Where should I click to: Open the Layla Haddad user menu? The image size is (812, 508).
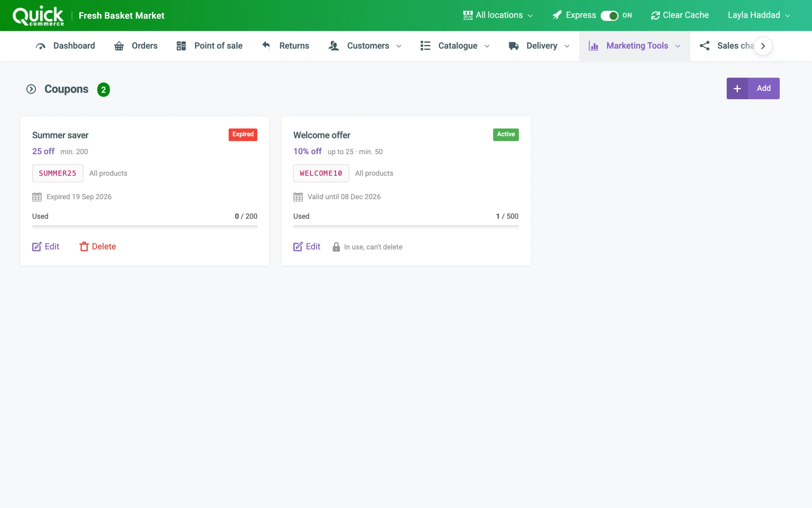point(759,15)
